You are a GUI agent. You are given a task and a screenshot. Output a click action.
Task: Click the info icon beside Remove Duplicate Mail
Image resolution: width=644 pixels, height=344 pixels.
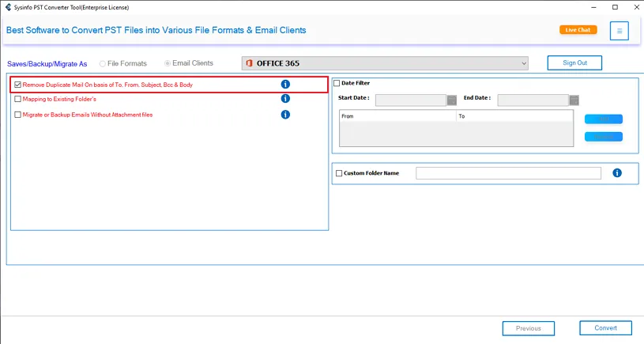(x=285, y=85)
